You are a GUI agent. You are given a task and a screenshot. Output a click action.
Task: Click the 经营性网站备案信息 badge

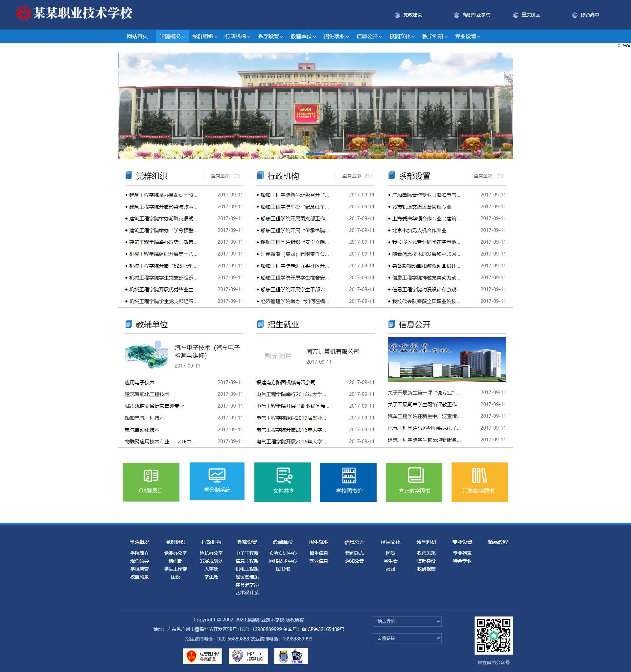point(202,656)
